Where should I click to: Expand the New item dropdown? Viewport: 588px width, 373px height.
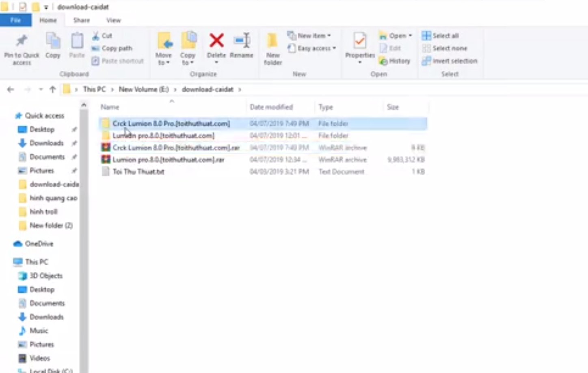click(310, 36)
